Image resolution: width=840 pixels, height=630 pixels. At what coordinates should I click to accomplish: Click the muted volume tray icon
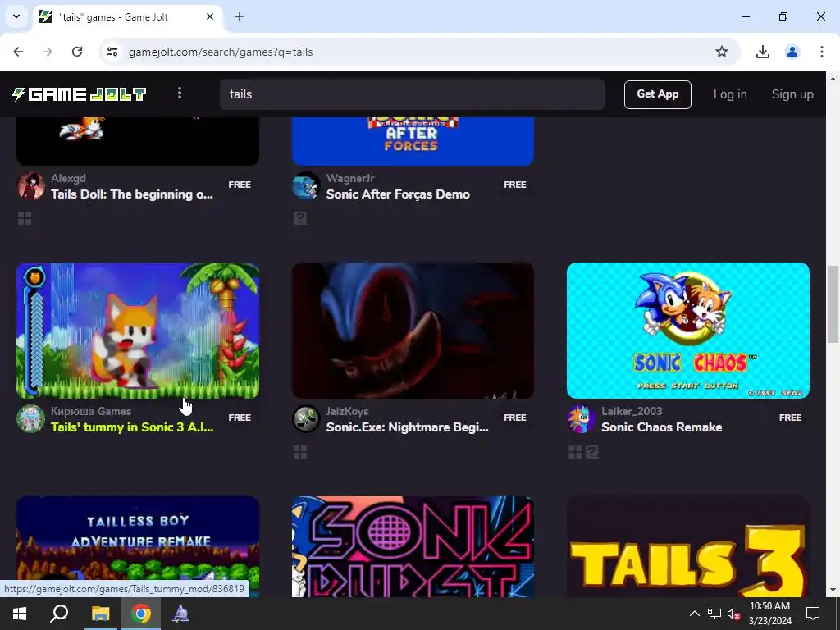(x=733, y=614)
